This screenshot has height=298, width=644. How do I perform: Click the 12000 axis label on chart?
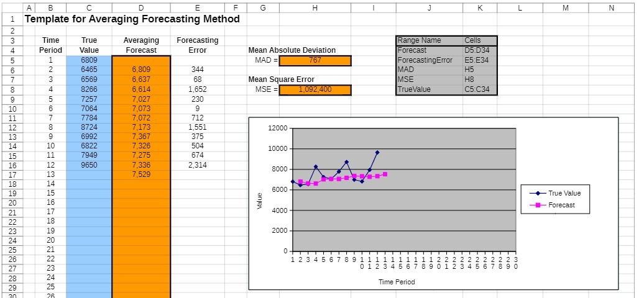click(x=277, y=128)
